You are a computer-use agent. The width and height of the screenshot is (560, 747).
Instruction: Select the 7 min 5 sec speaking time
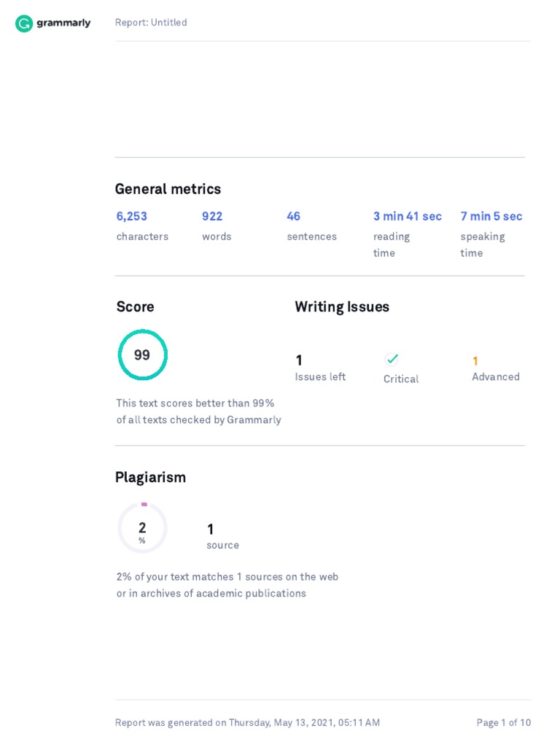click(x=491, y=216)
